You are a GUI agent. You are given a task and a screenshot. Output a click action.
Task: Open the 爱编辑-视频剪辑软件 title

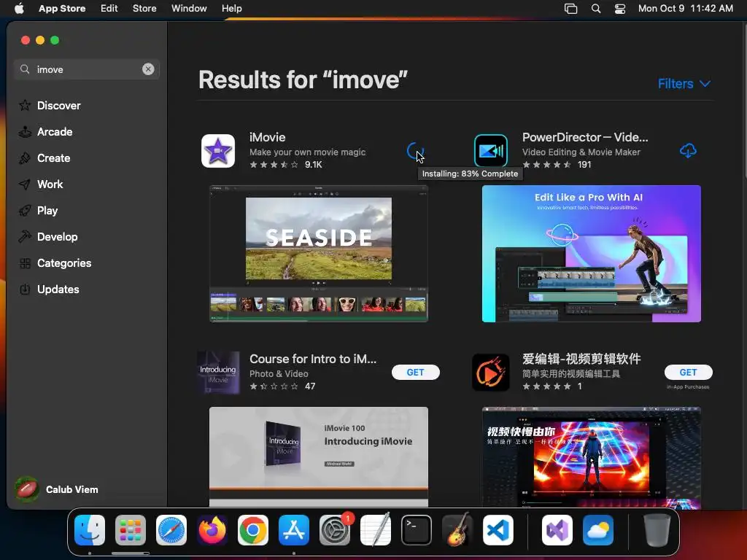tap(581, 359)
